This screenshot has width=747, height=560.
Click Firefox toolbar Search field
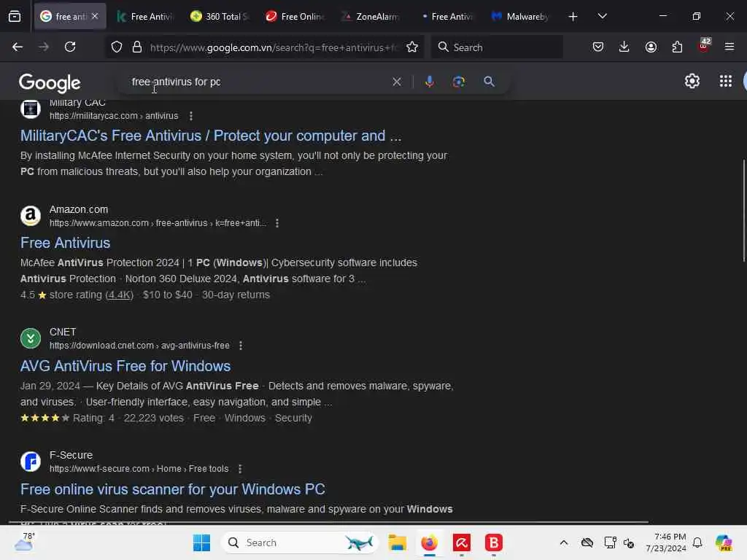click(x=497, y=47)
